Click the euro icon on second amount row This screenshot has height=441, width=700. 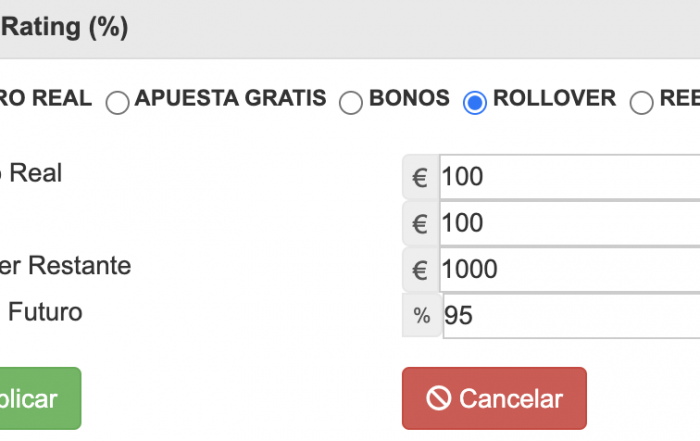pos(420,223)
